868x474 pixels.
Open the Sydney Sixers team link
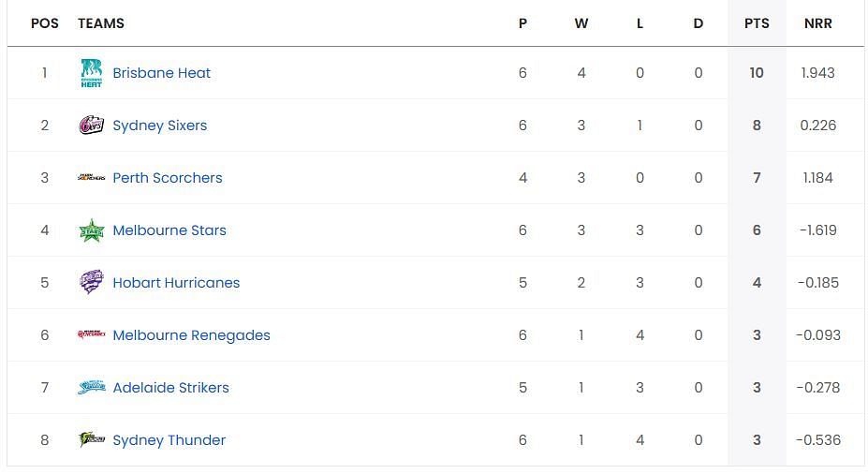pyautogui.click(x=160, y=126)
